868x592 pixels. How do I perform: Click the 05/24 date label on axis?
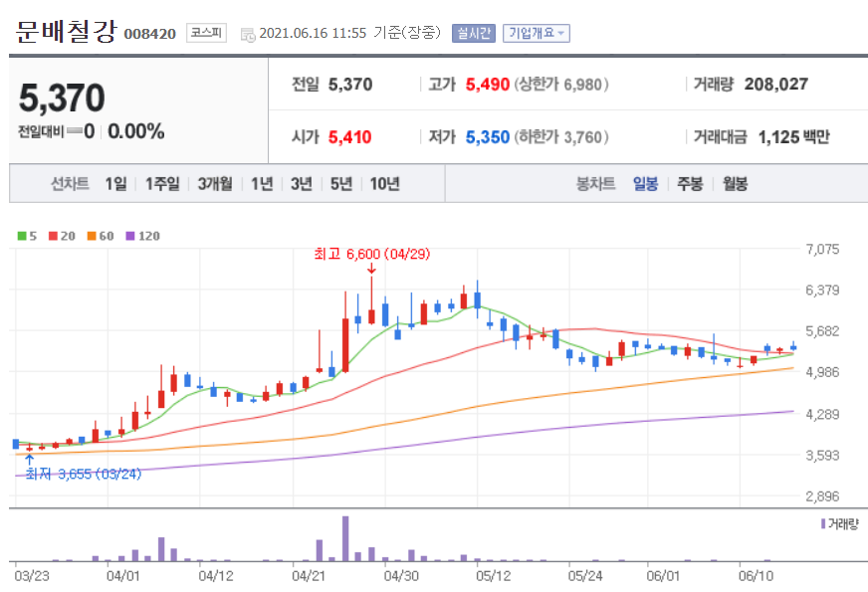click(585, 576)
